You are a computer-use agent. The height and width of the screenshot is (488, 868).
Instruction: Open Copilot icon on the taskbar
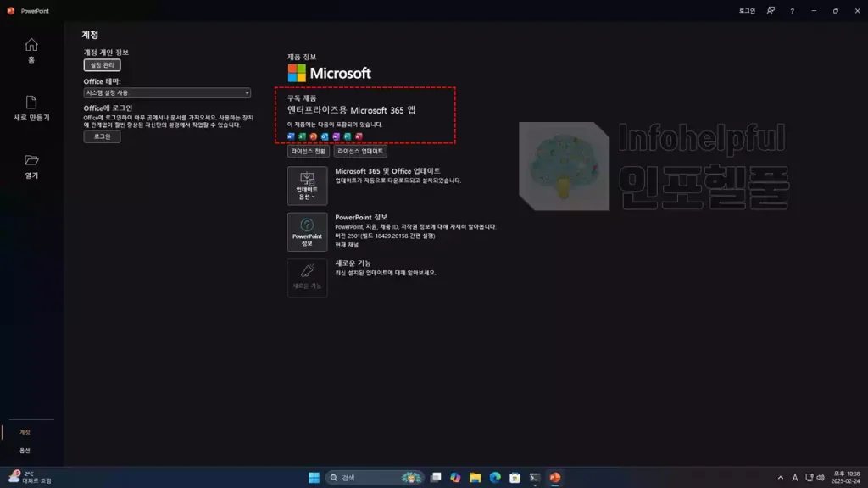(x=455, y=478)
